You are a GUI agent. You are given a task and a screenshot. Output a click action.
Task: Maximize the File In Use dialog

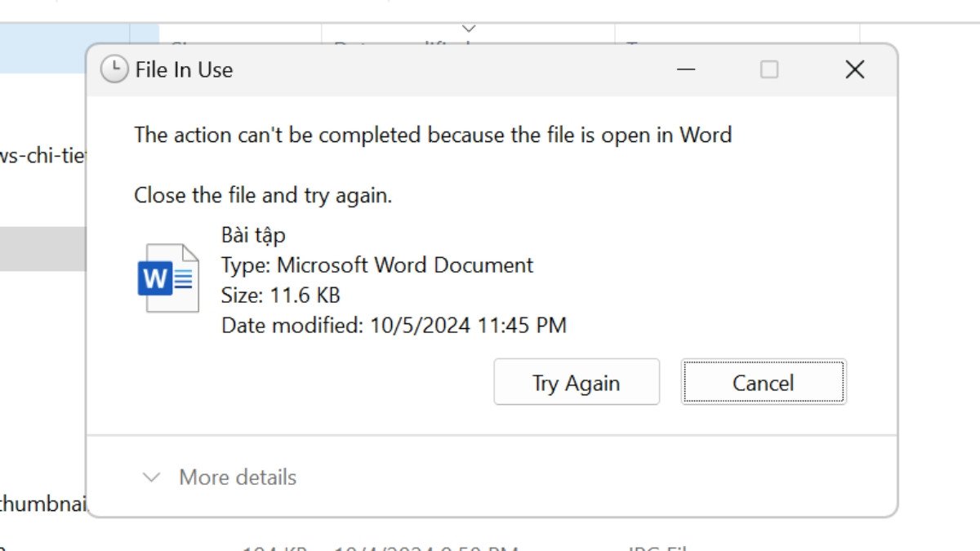coord(768,70)
